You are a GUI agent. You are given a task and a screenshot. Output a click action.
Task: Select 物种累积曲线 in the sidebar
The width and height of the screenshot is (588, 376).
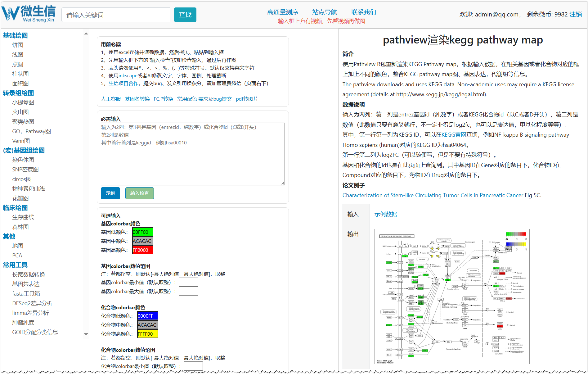[x=29, y=189]
